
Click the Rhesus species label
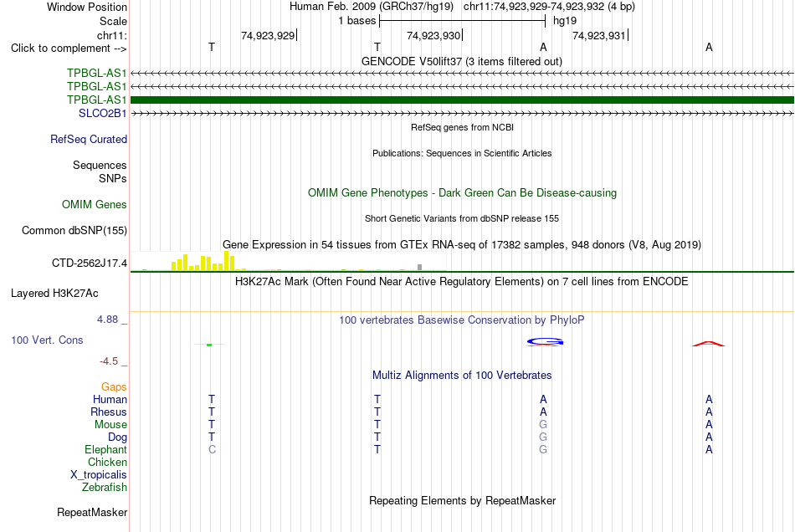tap(109, 412)
